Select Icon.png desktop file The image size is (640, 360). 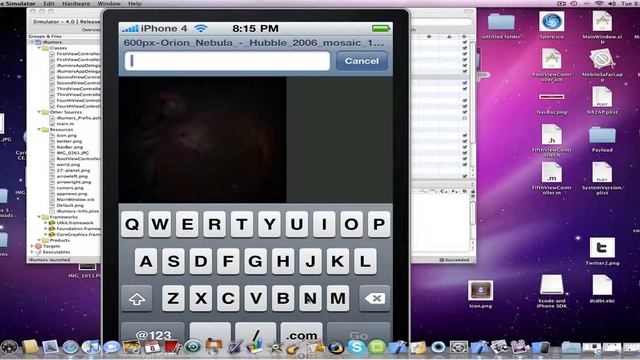pyautogui.click(x=480, y=294)
